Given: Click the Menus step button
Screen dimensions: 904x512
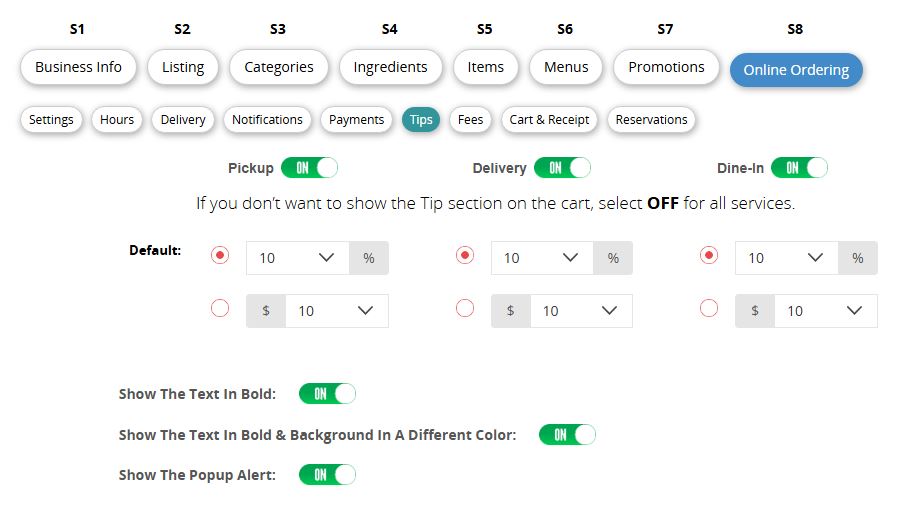Looking at the screenshot, I should click(x=565, y=68).
